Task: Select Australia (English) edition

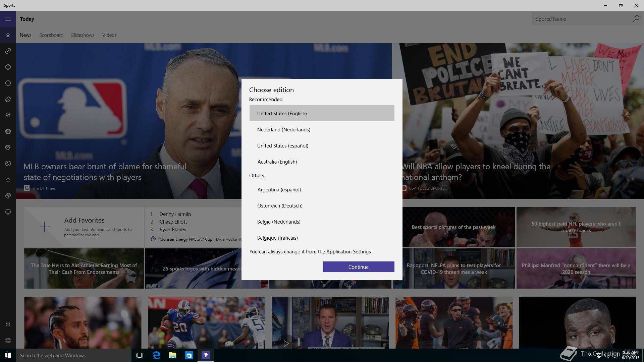Action: click(x=322, y=162)
